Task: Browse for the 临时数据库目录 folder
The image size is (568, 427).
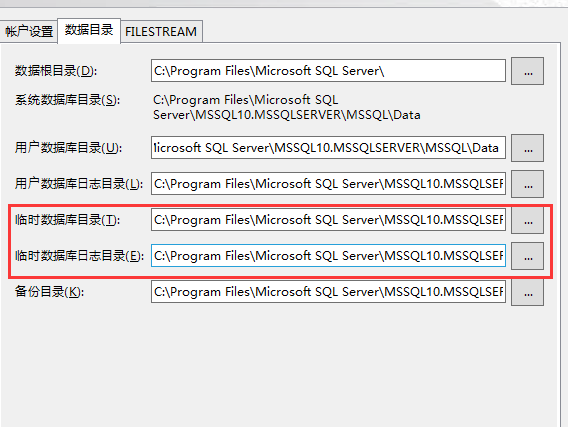Action: [x=527, y=220]
